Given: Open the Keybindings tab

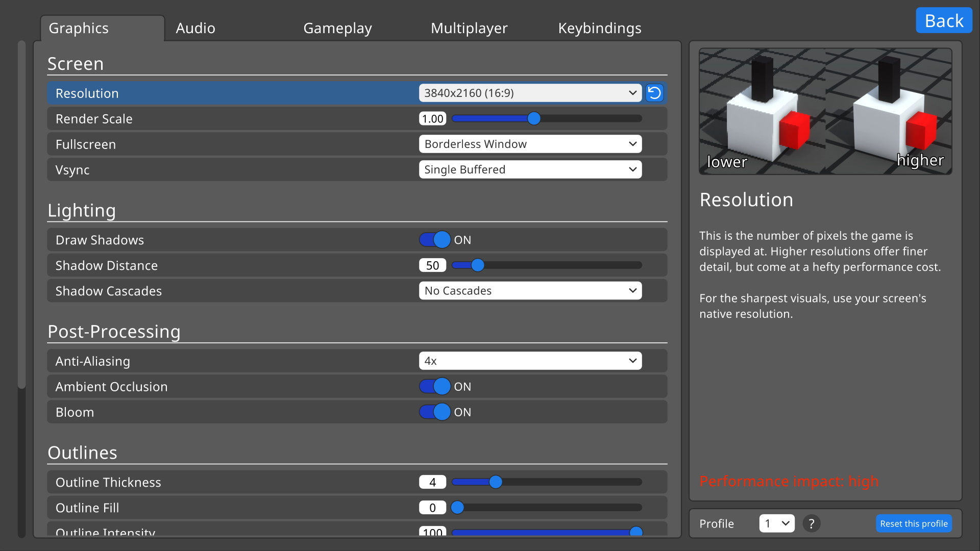Looking at the screenshot, I should [x=600, y=28].
